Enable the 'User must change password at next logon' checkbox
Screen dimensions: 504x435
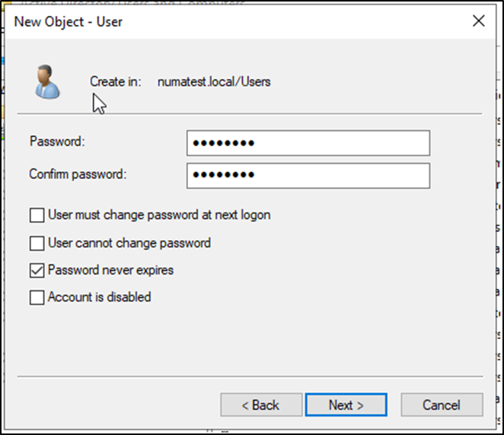[37, 216]
